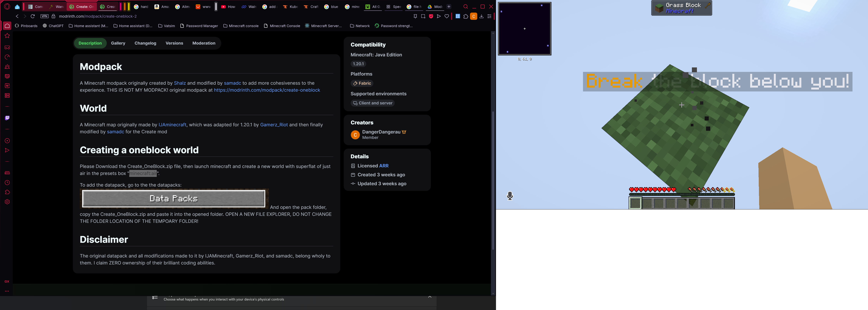Open Extensions cube icon in sidebar
Image resolution: width=868 pixels, height=310 pixels.
coord(7,192)
